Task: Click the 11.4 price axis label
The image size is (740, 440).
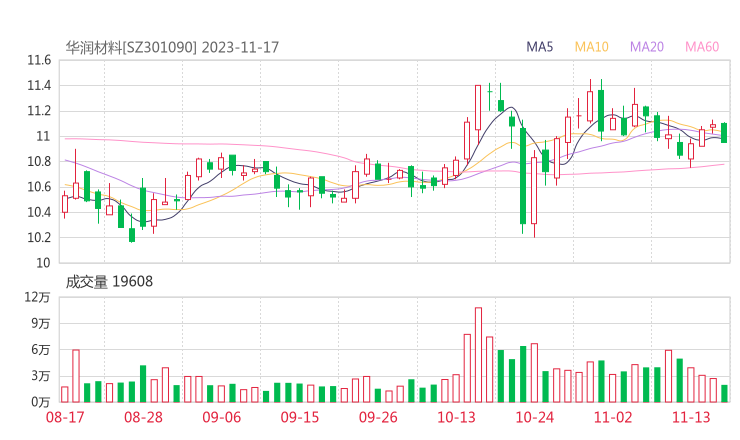Action: point(39,85)
